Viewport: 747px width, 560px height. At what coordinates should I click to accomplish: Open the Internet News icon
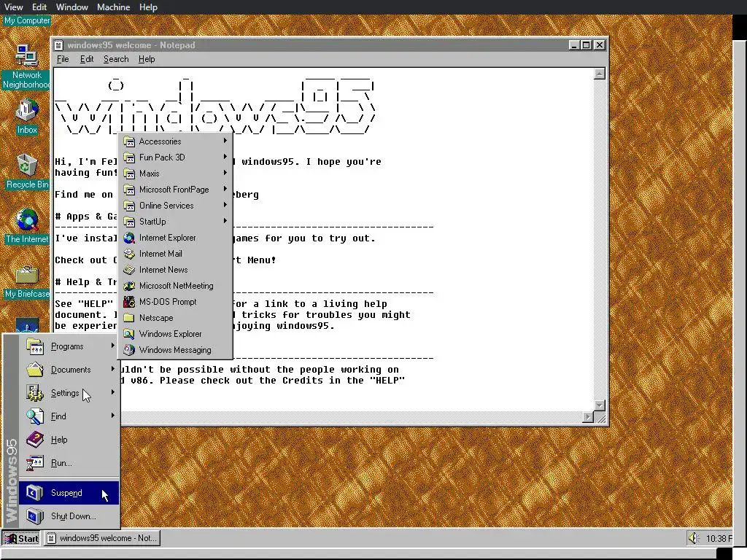coord(129,270)
